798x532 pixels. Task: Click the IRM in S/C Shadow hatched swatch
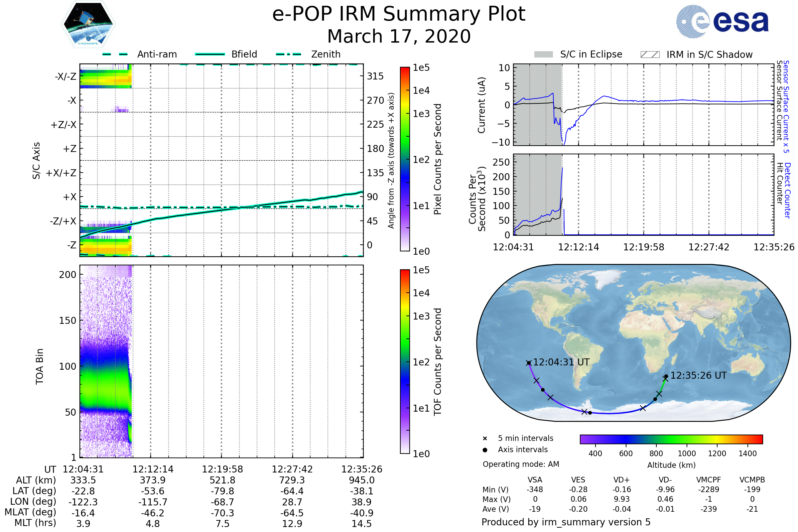pyautogui.click(x=650, y=55)
